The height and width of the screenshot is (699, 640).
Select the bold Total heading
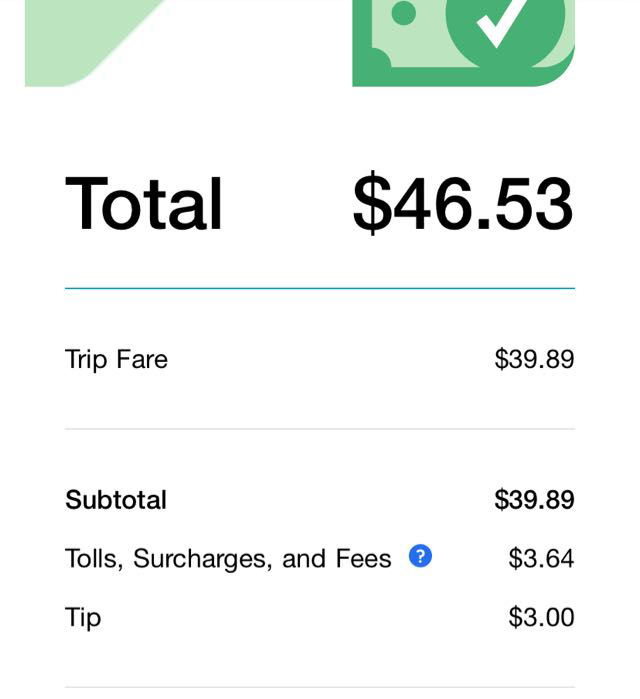[144, 204]
